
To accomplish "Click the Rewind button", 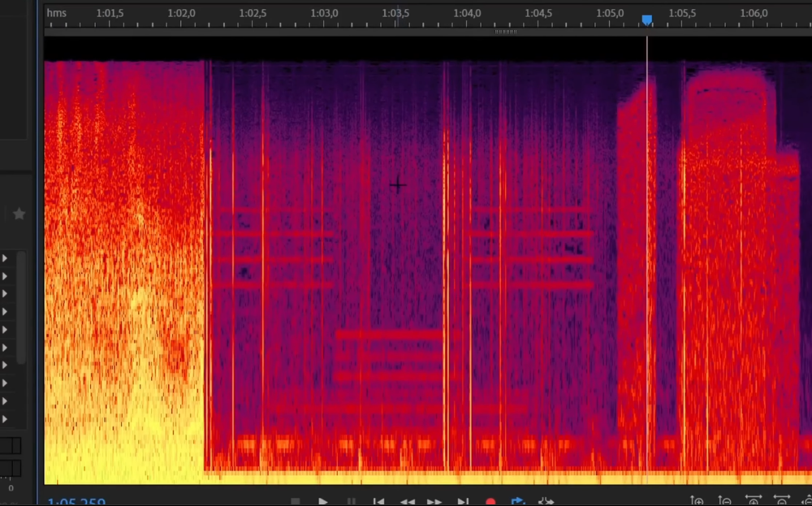I will tap(408, 502).
